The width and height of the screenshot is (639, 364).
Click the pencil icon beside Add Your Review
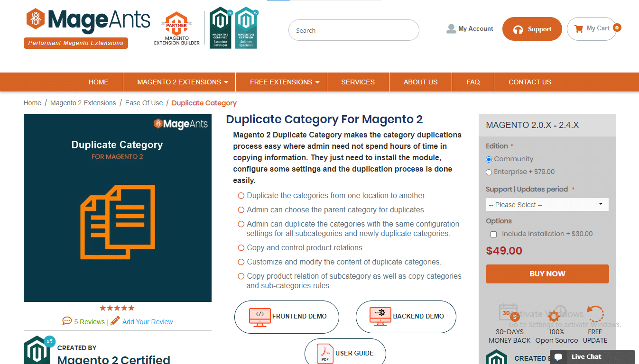pos(115,321)
